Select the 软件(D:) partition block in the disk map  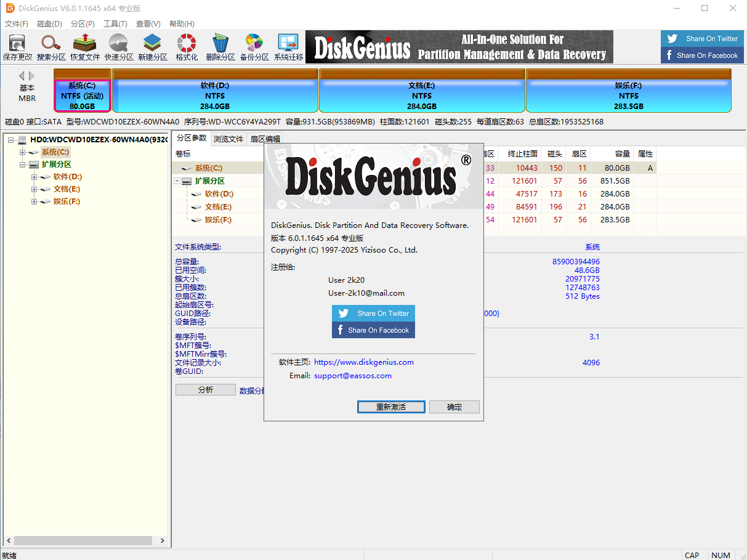(215, 91)
